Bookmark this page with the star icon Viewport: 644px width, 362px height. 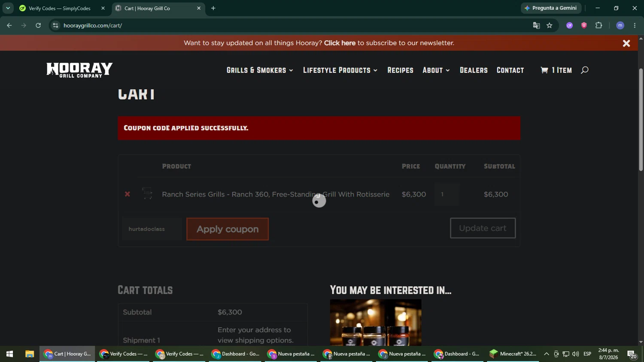click(x=550, y=26)
